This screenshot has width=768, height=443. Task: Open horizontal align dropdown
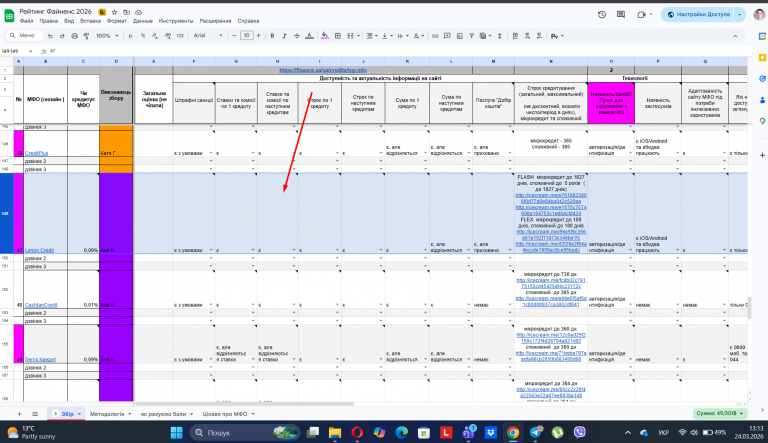click(x=371, y=36)
